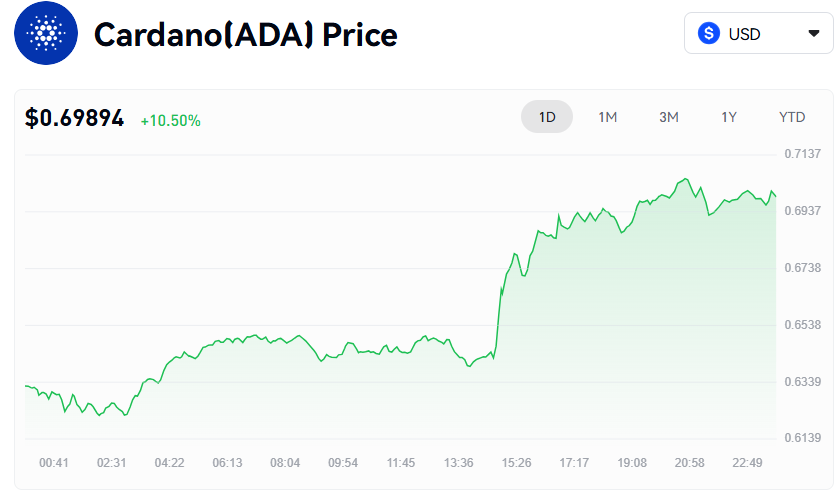Click the 15:26 time axis label
Screen dimensions: 836x497
(x=517, y=463)
